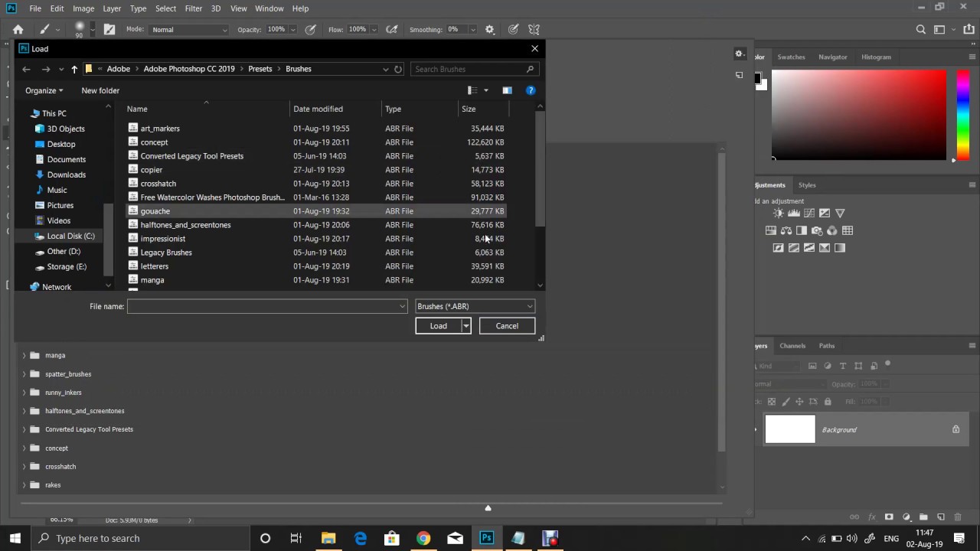The width and height of the screenshot is (980, 551).
Task: Toggle lock all on layers
Action: 828,402
